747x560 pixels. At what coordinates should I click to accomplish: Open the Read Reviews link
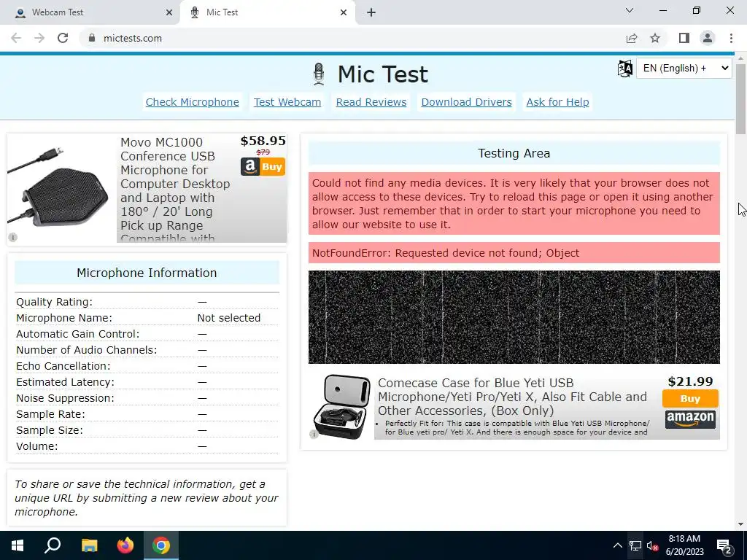[x=371, y=102]
